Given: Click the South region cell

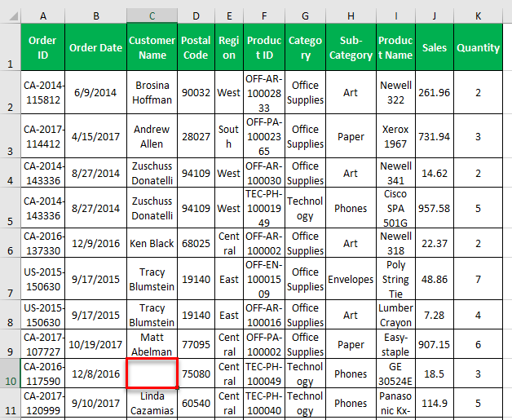Looking at the screenshot, I should [x=229, y=136].
